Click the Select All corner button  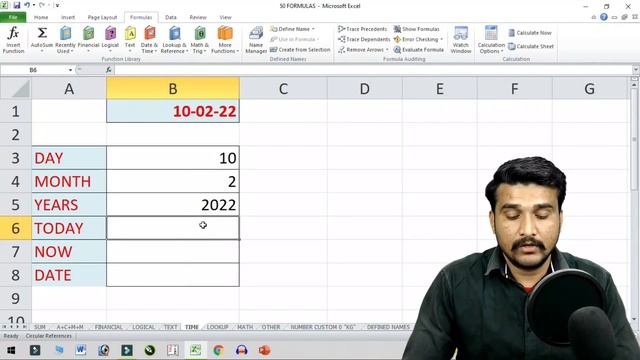pyautogui.click(x=16, y=88)
